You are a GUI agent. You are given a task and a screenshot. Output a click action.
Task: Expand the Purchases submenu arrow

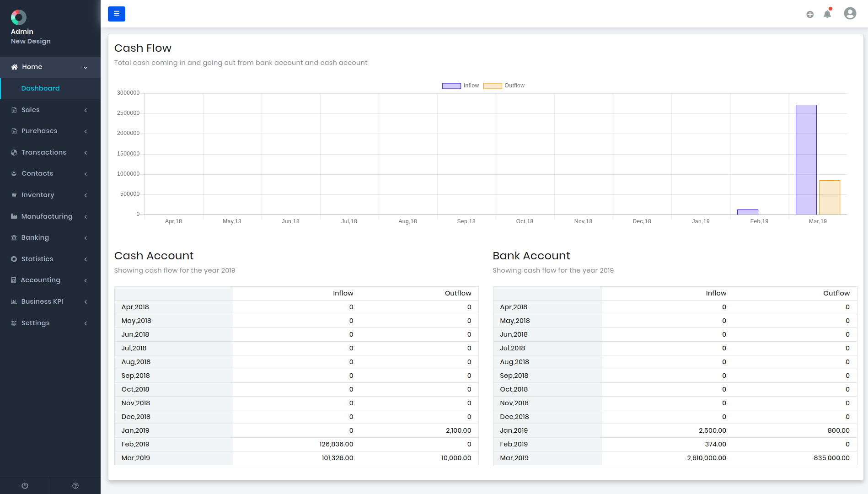(86, 131)
